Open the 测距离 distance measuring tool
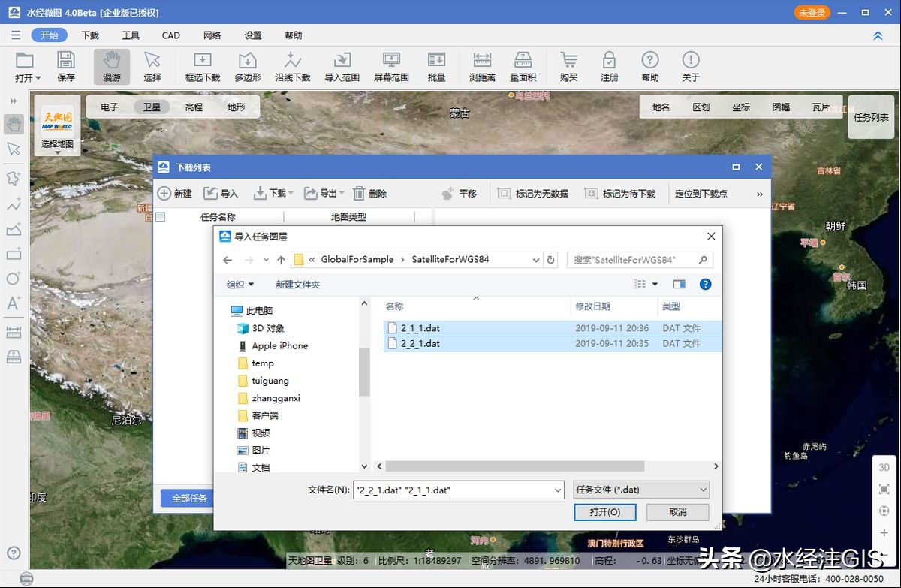The width and height of the screenshot is (901, 588). (482, 67)
